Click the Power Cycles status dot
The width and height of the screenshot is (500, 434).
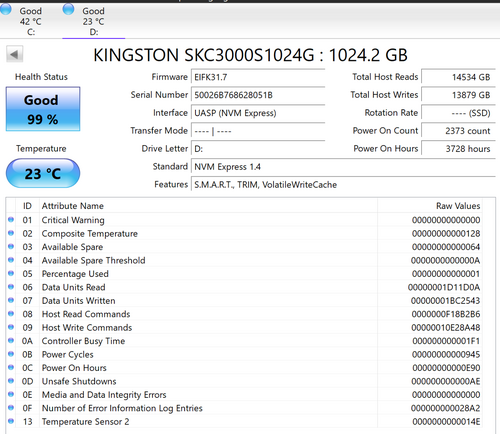coord(11,354)
